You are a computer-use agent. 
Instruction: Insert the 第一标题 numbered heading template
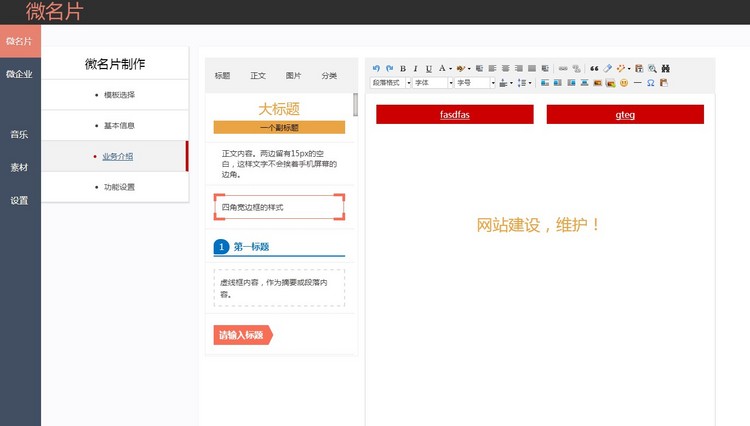279,247
